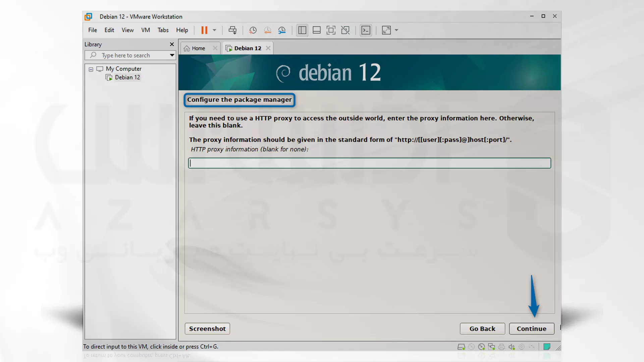Click the pause/resume VM icon

tap(204, 30)
